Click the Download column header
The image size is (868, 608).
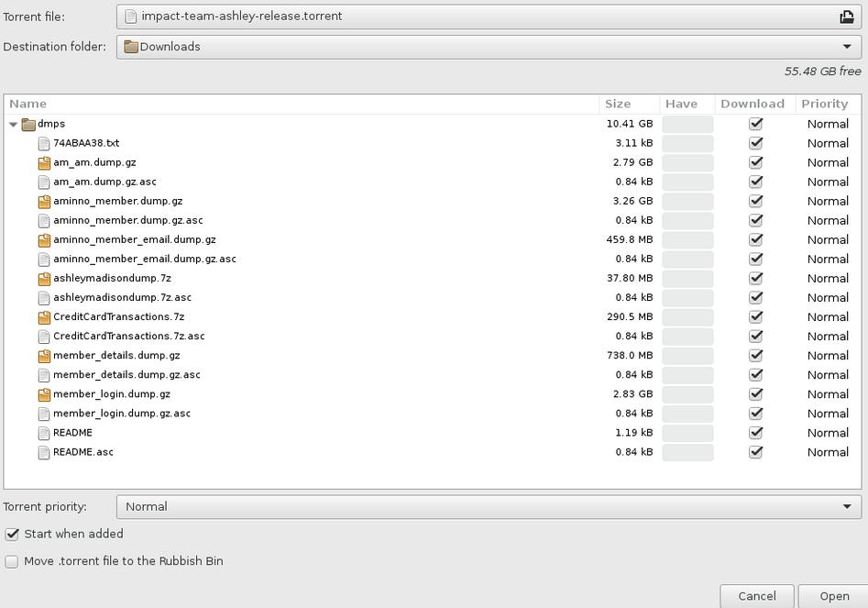[755, 105]
